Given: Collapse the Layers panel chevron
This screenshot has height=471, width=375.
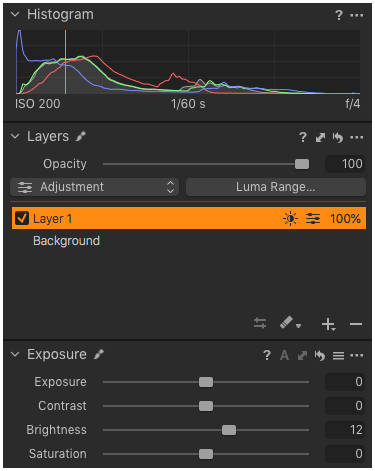Looking at the screenshot, I should (x=15, y=136).
